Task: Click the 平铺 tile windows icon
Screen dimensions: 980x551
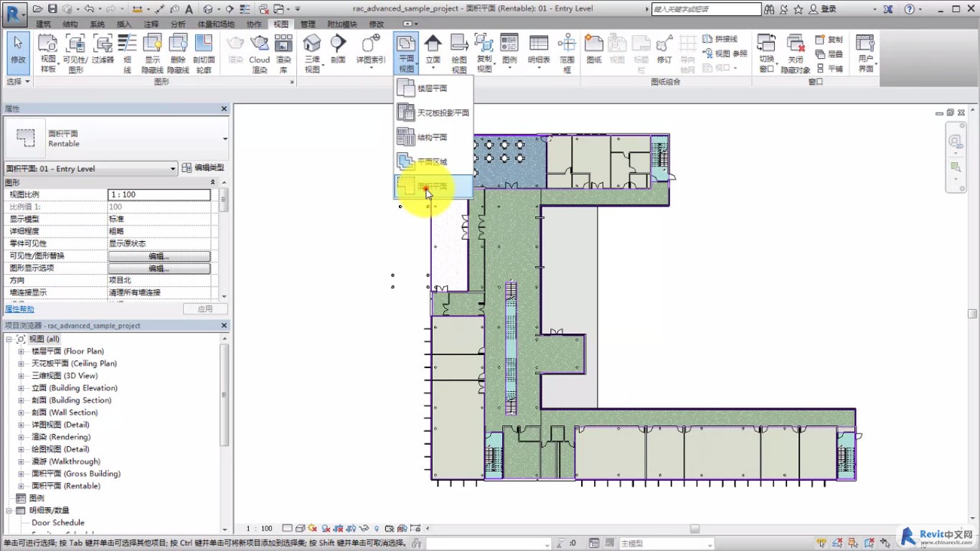Action: pos(830,68)
